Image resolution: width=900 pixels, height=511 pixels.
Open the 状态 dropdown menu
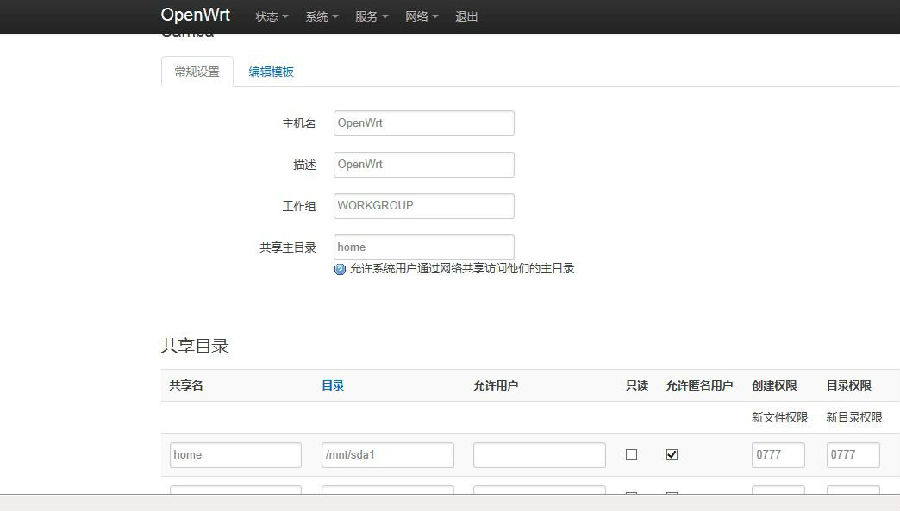pyautogui.click(x=271, y=17)
